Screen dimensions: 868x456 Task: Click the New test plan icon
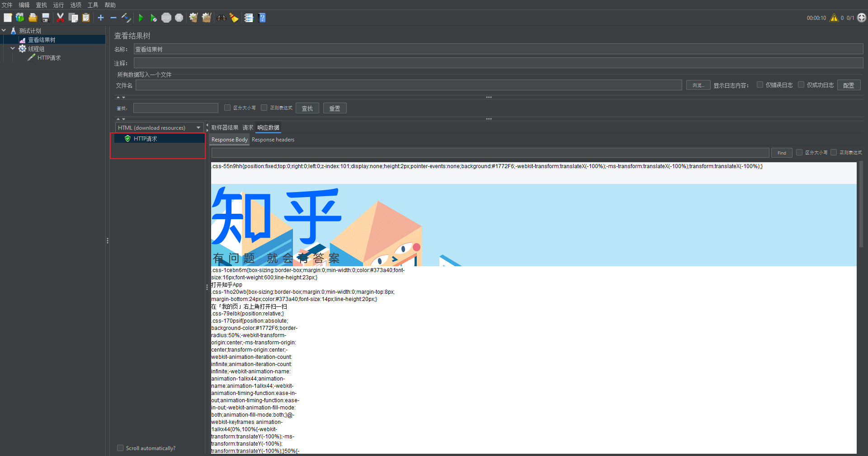pos(8,18)
